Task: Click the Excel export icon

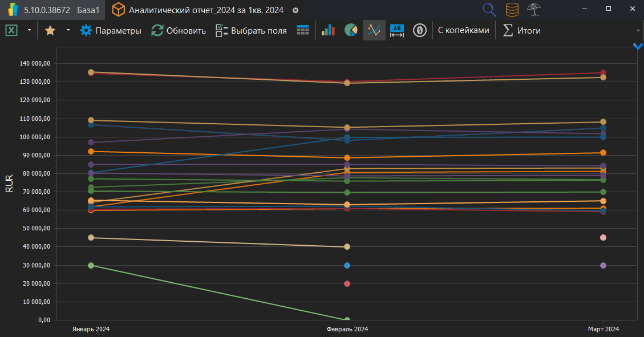Action: tap(11, 30)
